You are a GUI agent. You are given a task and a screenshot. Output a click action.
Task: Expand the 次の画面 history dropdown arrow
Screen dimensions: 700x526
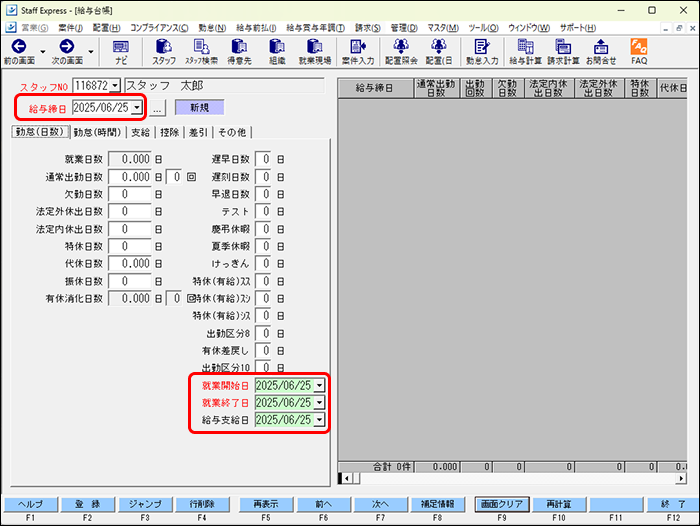click(x=91, y=52)
